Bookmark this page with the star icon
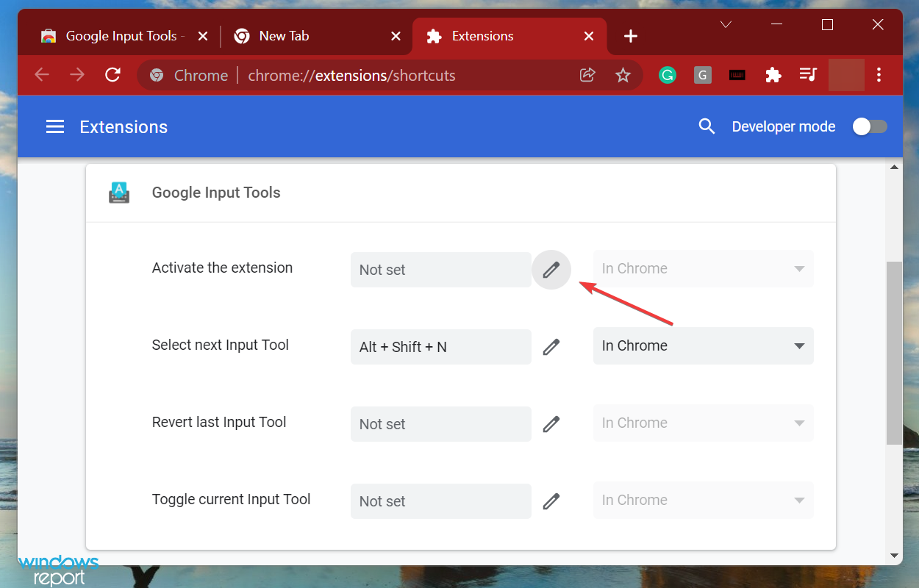The image size is (919, 588). coord(623,75)
